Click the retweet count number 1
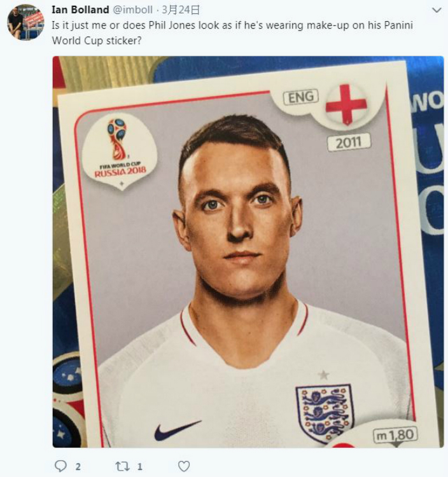This screenshot has height=477, width=448. 140,467
